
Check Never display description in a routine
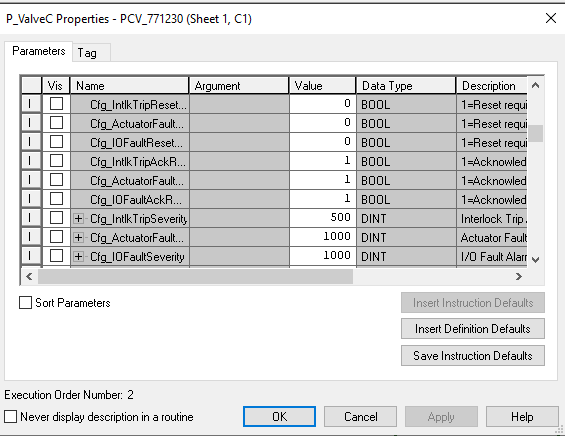click(10, 417)
